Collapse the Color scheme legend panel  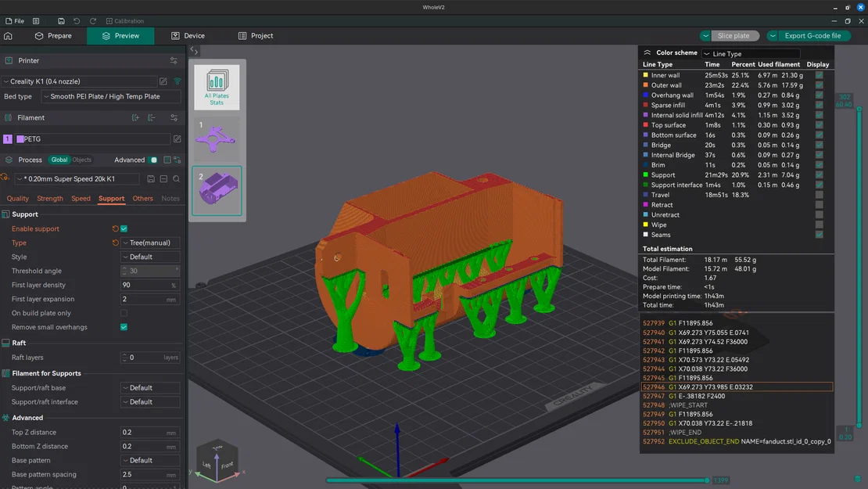[x=647, y=52]
